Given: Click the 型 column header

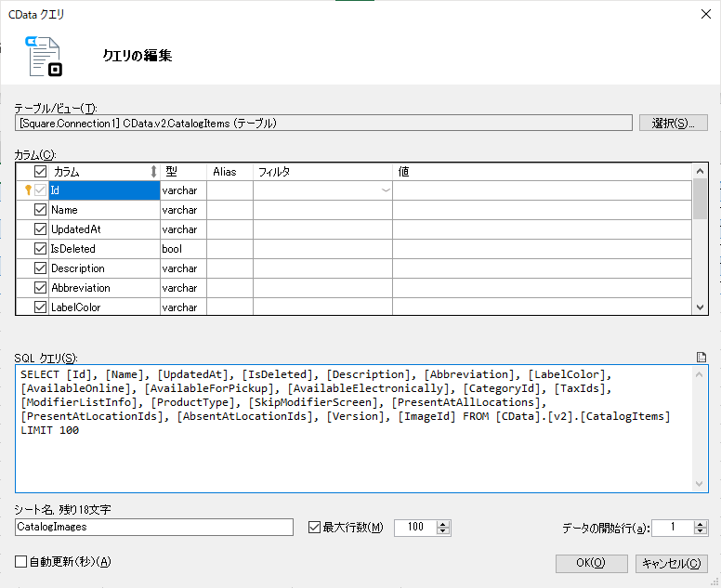Looking at the screenshot, I should point(183,172).
